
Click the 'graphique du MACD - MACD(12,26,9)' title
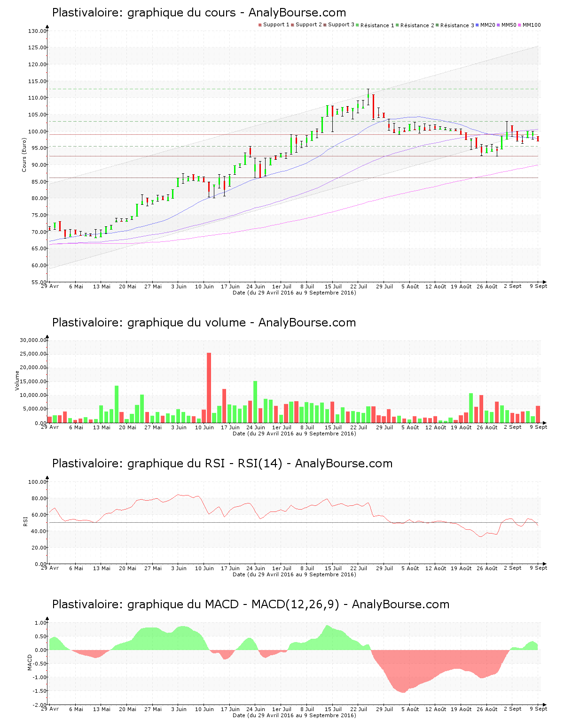pyautogui.click(x=251, y=604)
